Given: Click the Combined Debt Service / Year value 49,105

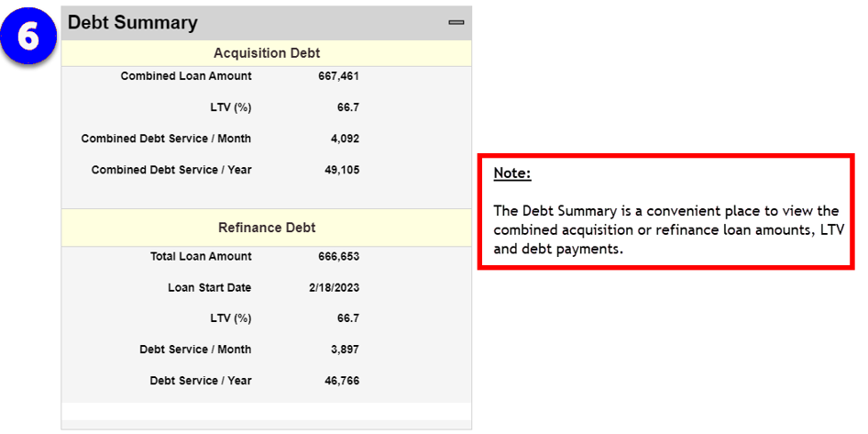Looking at the screenshot, I should [x=341, y=170].
